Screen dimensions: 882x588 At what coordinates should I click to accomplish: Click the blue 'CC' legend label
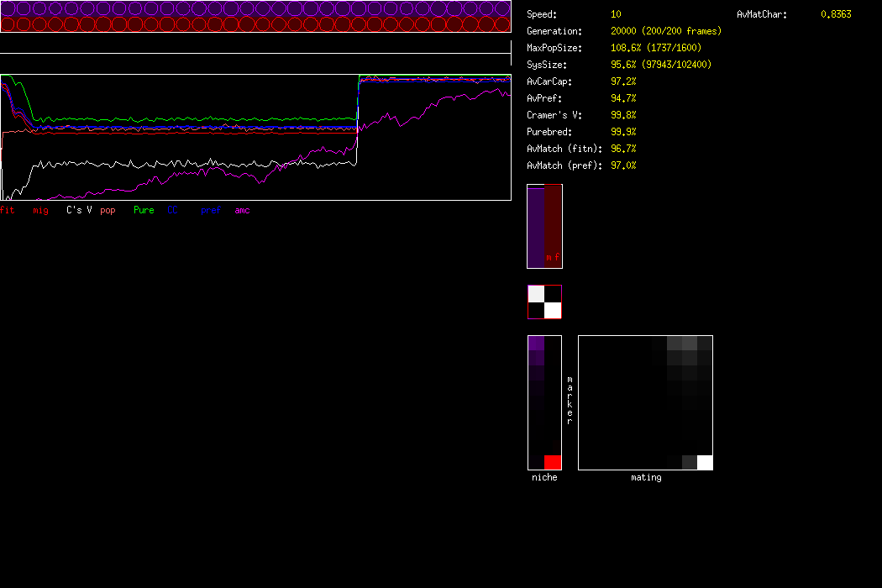[x=173, y=210]
